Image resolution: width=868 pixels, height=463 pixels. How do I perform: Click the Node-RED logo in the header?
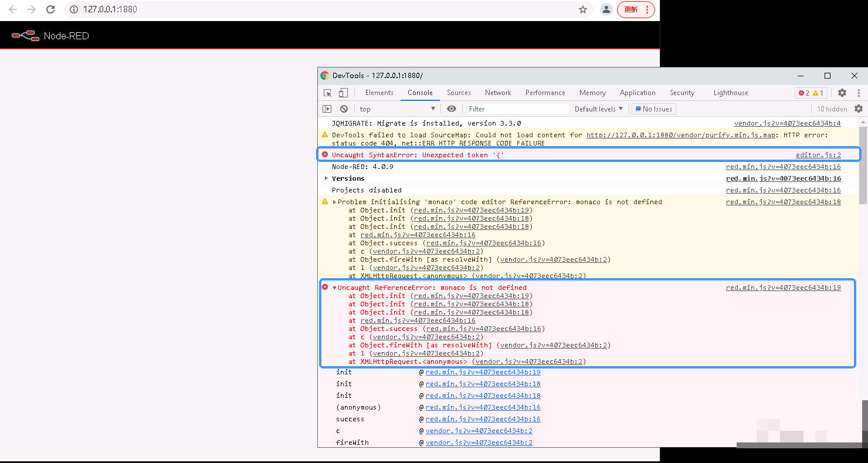[50, 36]
